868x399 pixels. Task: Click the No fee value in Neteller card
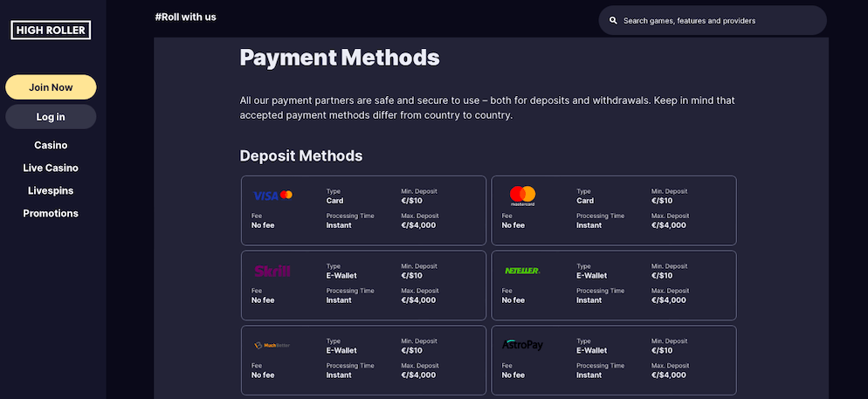point(513,300)
